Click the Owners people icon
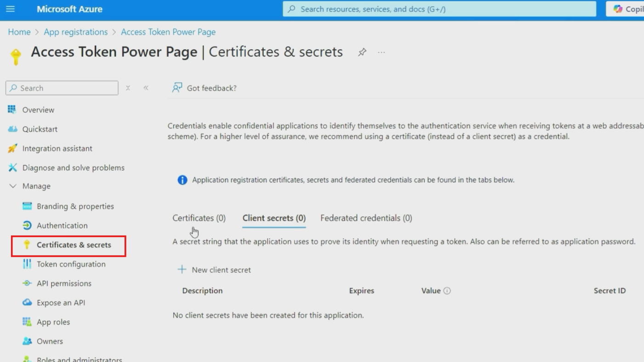 click(x=27, y=341)
